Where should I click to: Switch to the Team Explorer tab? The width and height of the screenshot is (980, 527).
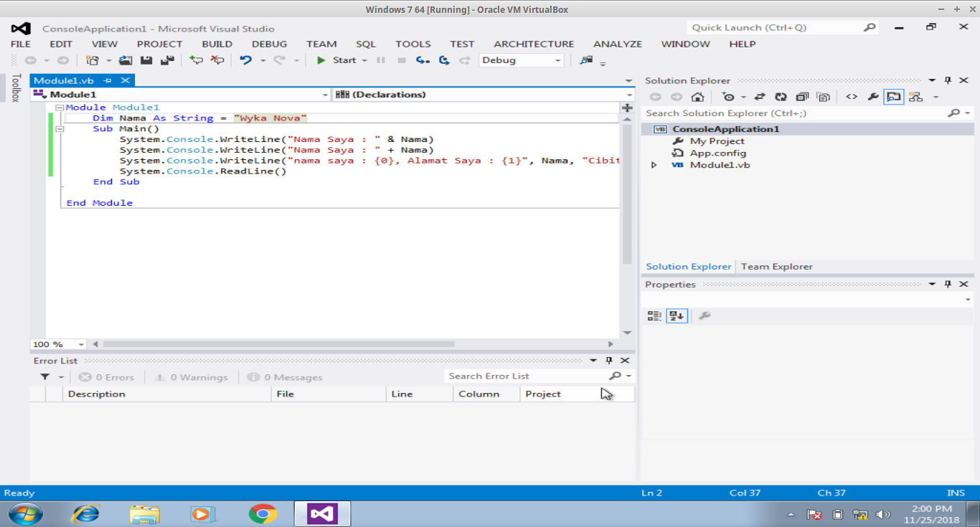(776, 266)
